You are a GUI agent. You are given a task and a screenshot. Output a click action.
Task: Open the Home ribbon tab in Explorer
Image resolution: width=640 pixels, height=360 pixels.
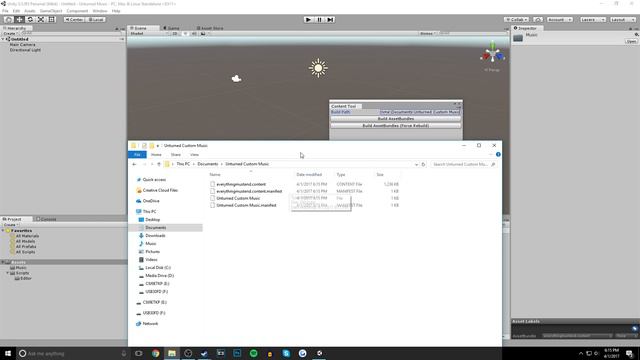coord(156,155)
